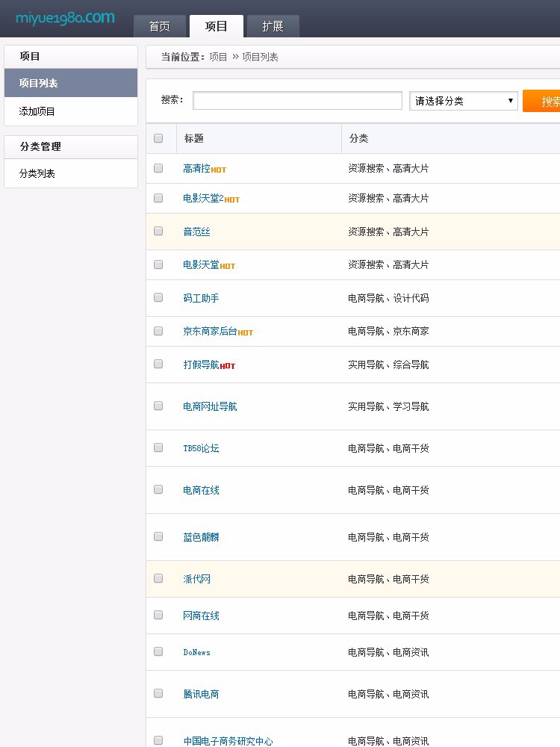Check the box for 打假导航
Screen dimensions: 560x747
pos(158,364)
